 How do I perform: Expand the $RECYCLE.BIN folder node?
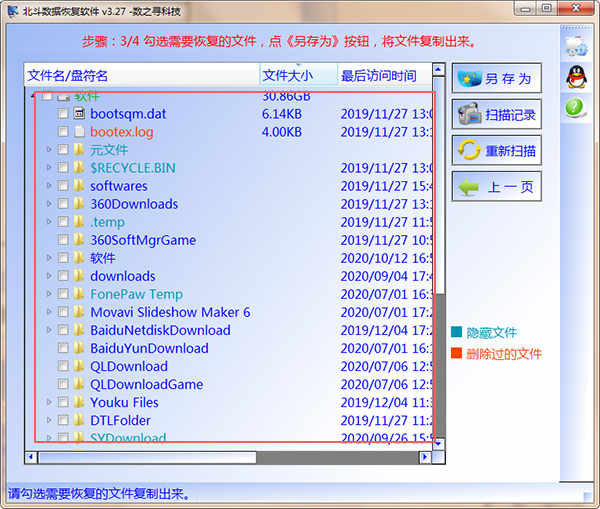coord(48,168)
